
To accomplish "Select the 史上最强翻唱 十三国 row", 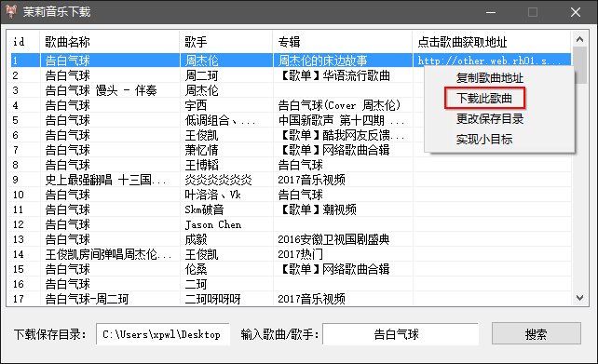I will (291, 180).
